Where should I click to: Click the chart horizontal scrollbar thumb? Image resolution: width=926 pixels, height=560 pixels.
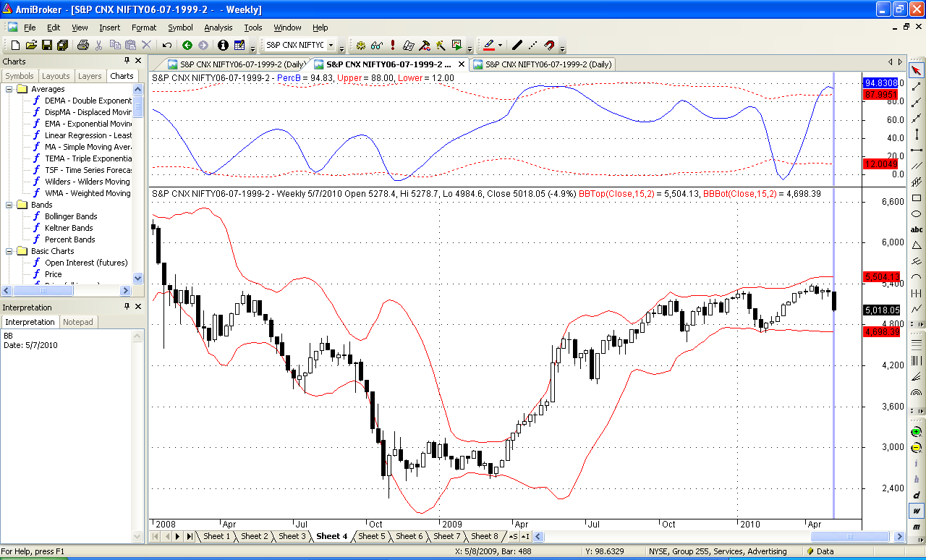pyautogui.click(x=850, y=536)
